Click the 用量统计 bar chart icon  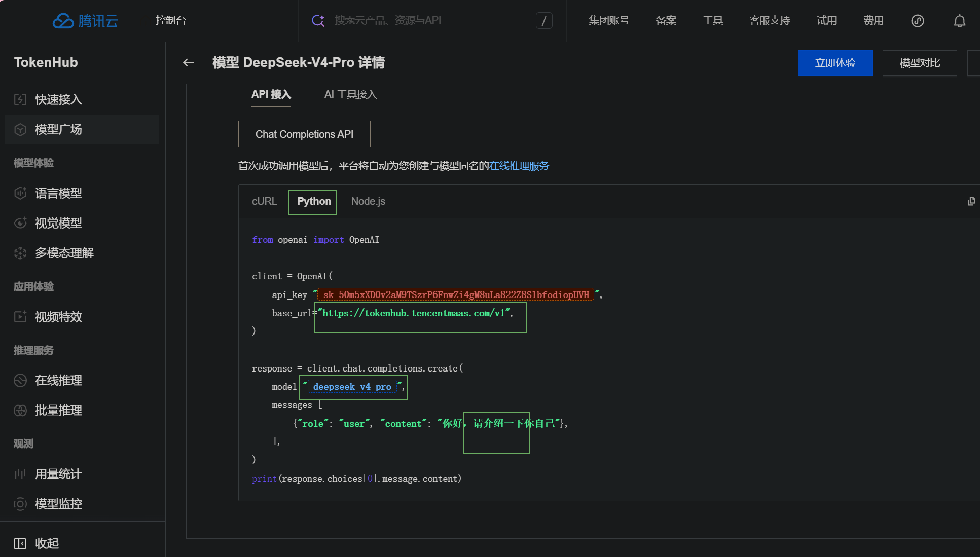tap(20, 474)
